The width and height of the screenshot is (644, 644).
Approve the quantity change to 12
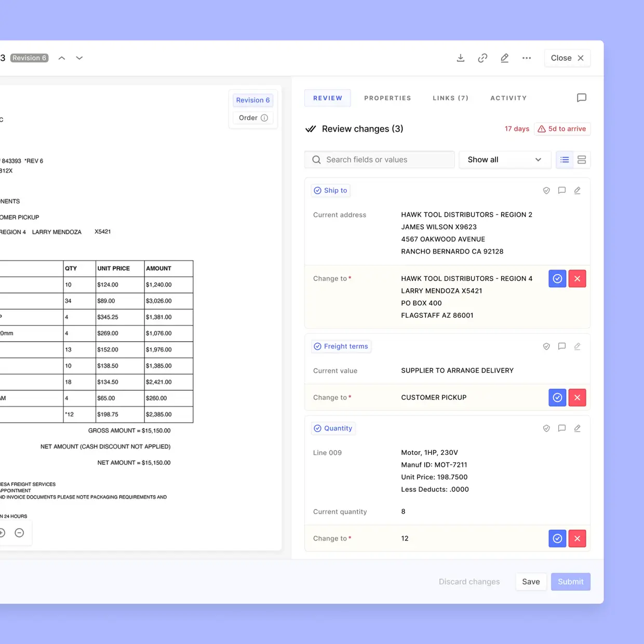tap(557, 539)
